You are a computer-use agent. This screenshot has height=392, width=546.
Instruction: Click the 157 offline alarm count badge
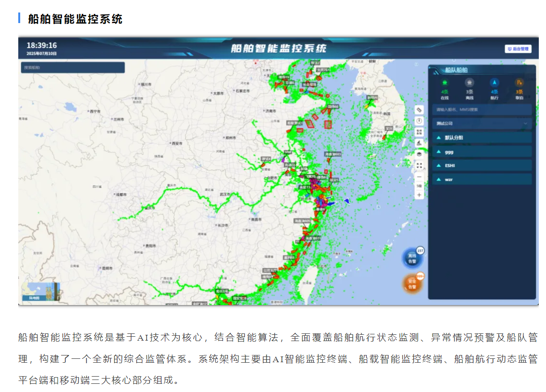pos(420,251)
